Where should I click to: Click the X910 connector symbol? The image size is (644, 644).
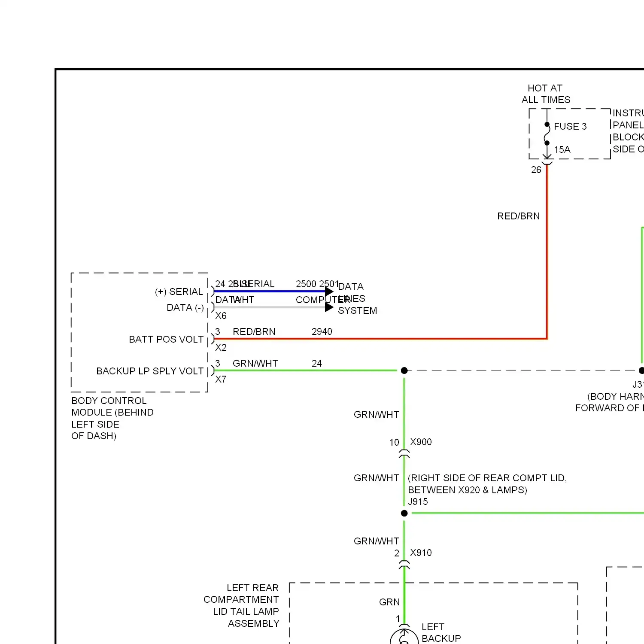(x=404, y=565)
